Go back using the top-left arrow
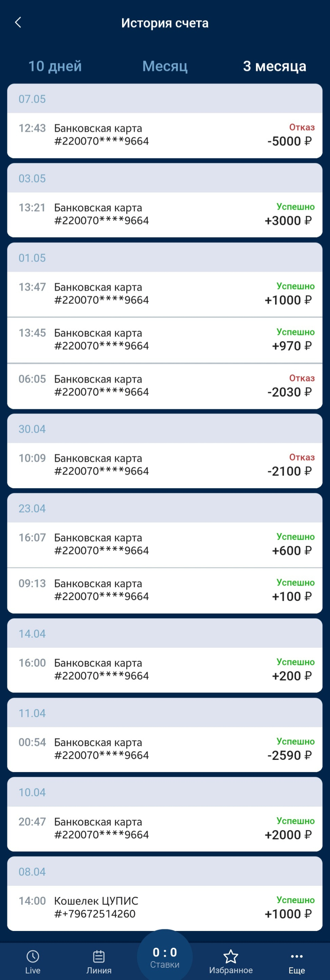Screen dimensions: 330x980 click(18, 22)
